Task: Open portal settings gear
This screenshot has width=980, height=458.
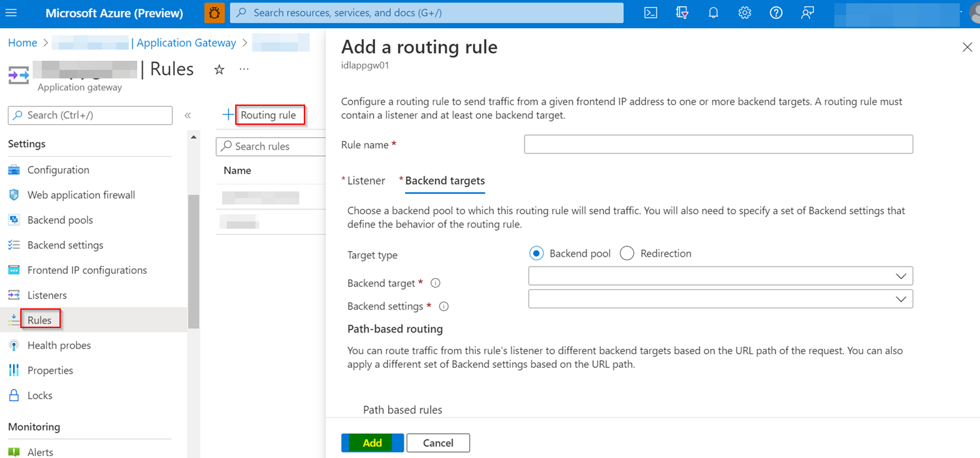Action: [x=745, y=13]
